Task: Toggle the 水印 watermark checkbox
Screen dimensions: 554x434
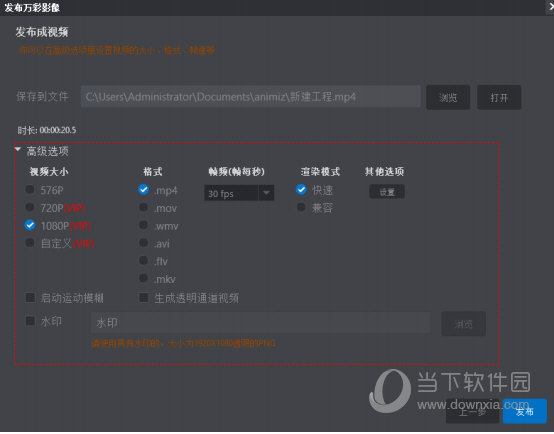Action: [x=30, y=321]
